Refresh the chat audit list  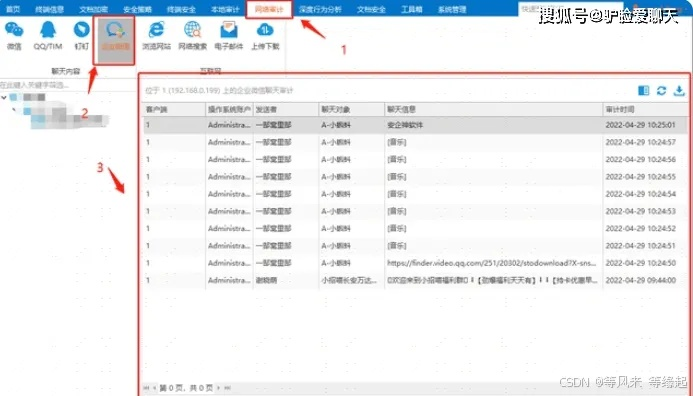pos(661,91)
